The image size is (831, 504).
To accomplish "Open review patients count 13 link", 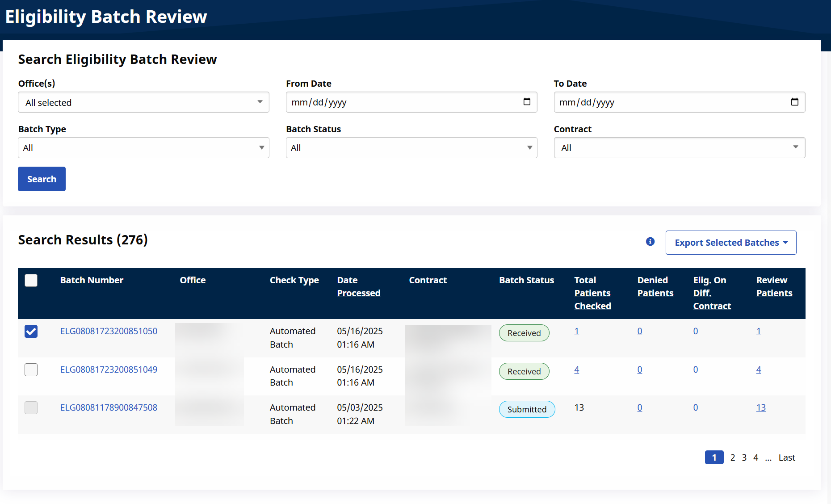I will coord(760,407).
